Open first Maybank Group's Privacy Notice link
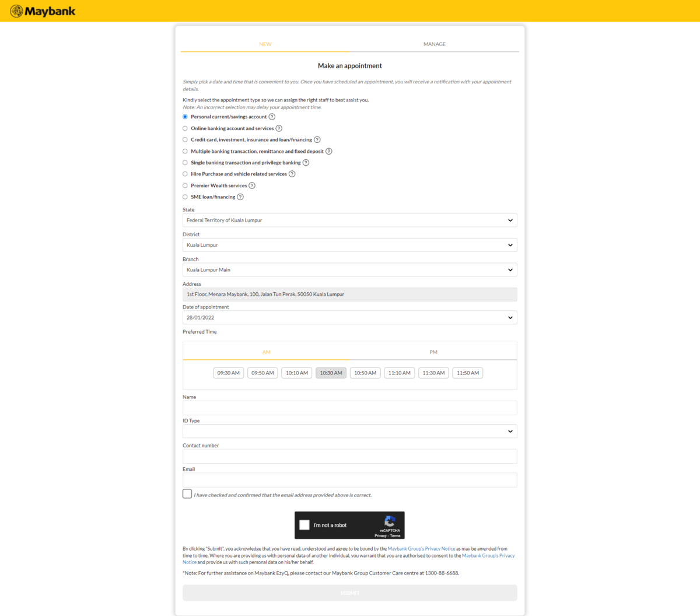This screenshot has width=700, height=616. (422, 549)
